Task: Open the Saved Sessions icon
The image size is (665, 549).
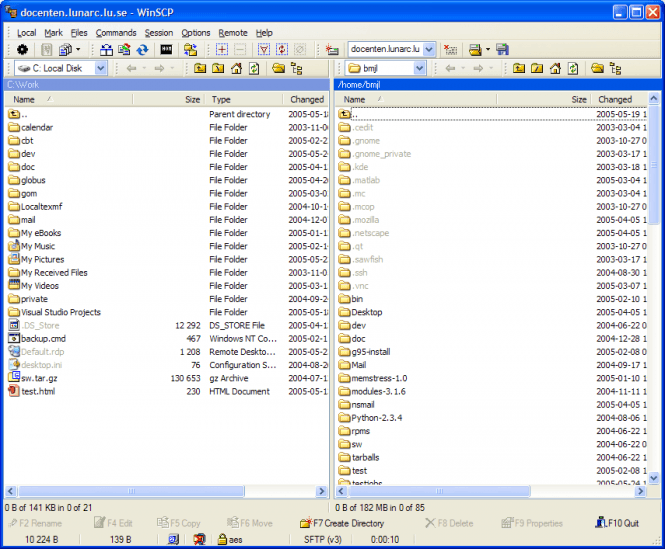Action: (x=475, y=50)
